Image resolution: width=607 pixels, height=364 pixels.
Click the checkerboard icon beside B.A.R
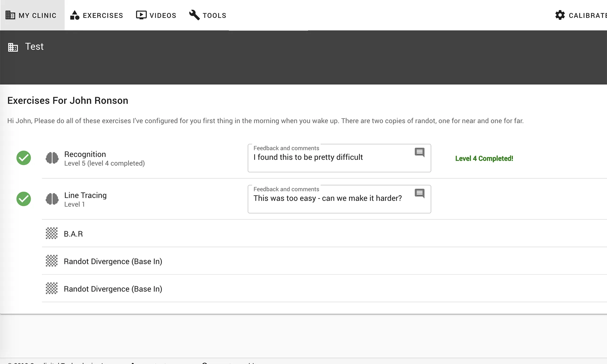pos(52,234)
